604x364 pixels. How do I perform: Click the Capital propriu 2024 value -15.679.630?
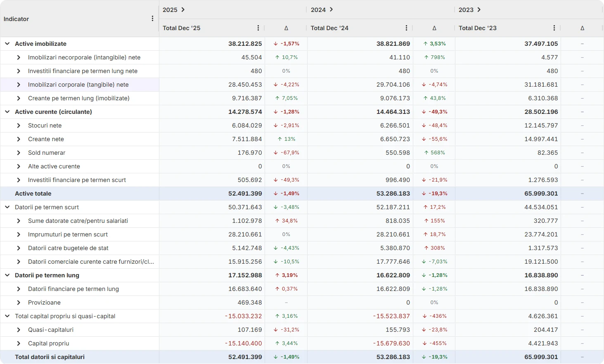391,343
